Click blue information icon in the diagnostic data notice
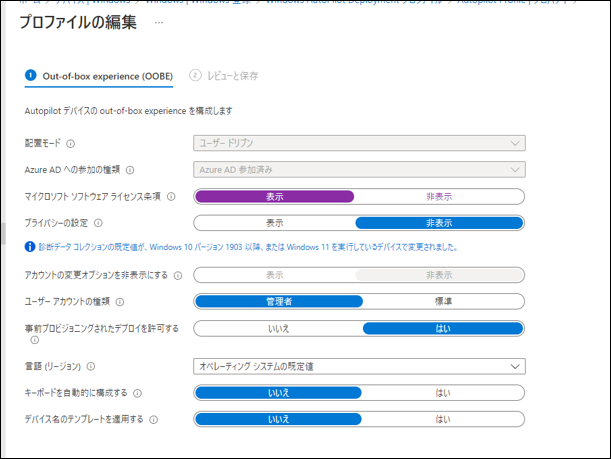This screenshot has height=459, width=611. (x=30, y=247)
